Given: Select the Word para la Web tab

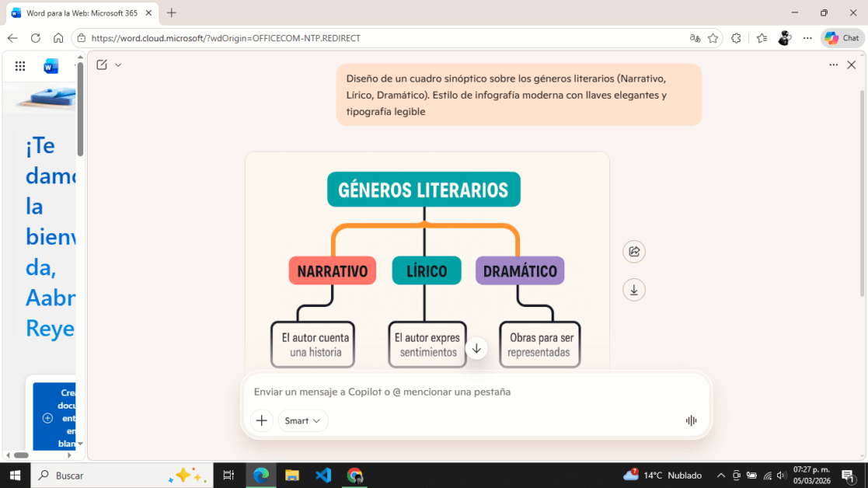Looking at the screenshot, I should coord(78,13).
